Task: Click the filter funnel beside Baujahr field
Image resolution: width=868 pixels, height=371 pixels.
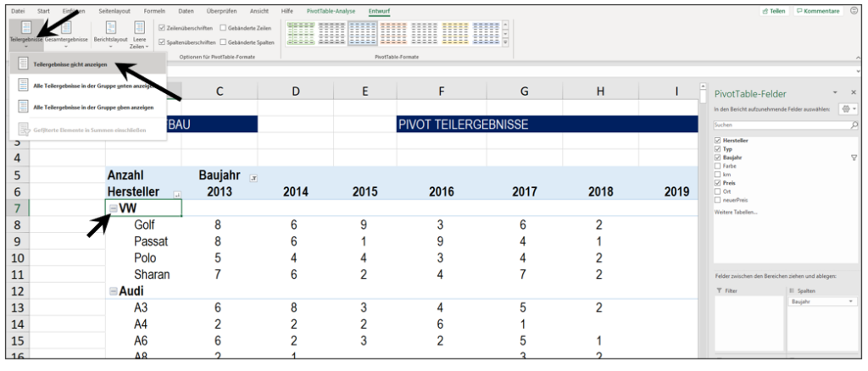Action: (854, 158)
